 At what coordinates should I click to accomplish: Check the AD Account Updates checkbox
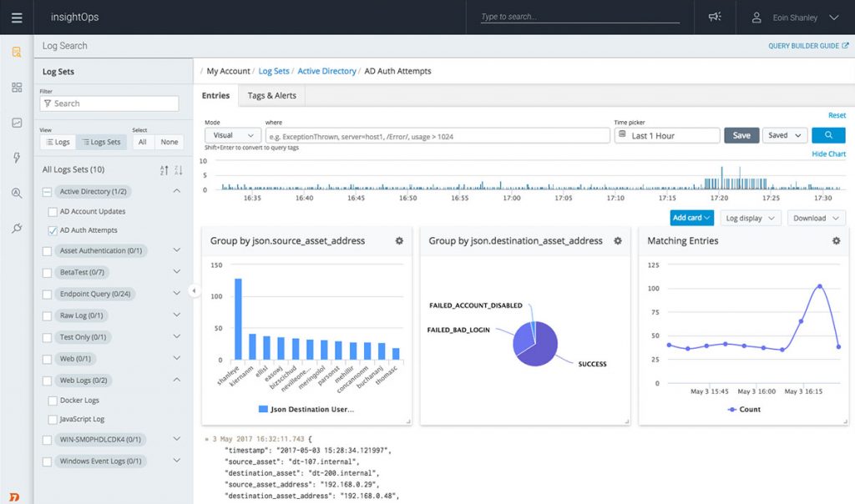tap(53, 211)
